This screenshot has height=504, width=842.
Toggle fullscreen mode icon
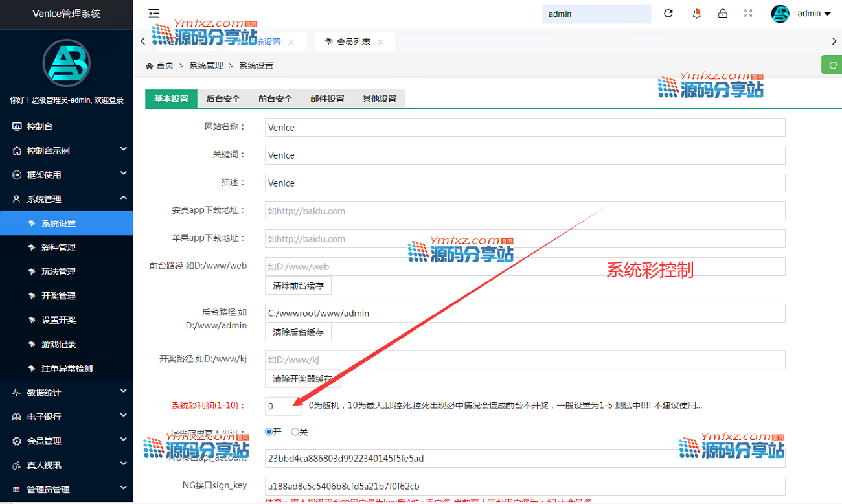click(748, 14)
